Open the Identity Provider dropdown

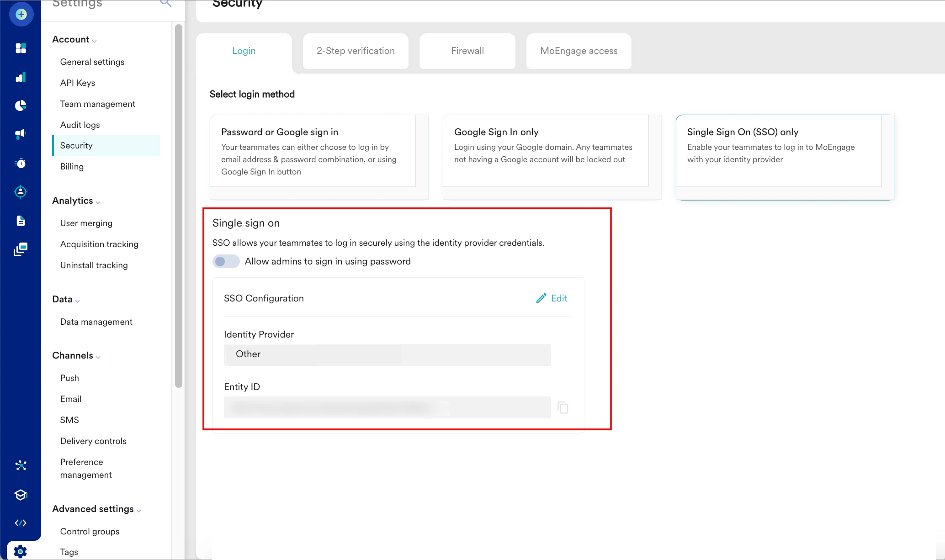pos(387,354)
